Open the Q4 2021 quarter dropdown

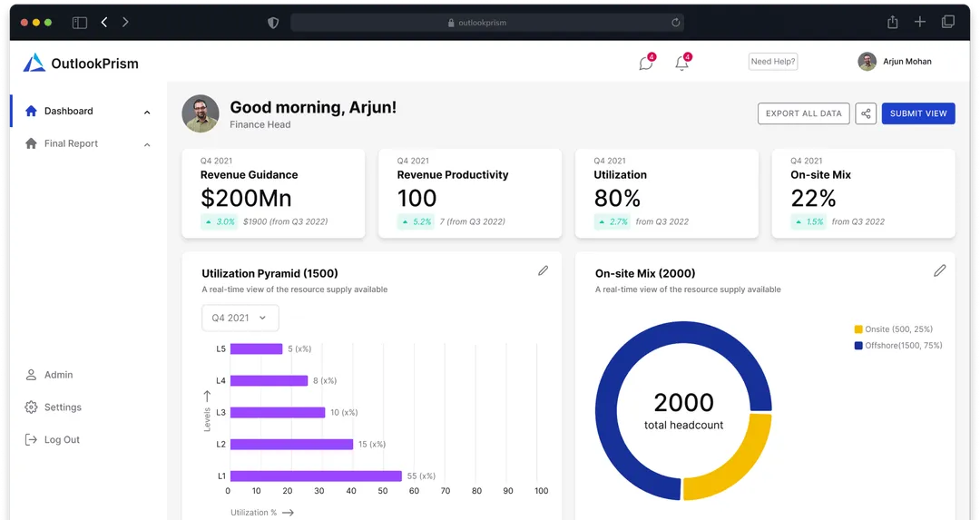[240, 318]
